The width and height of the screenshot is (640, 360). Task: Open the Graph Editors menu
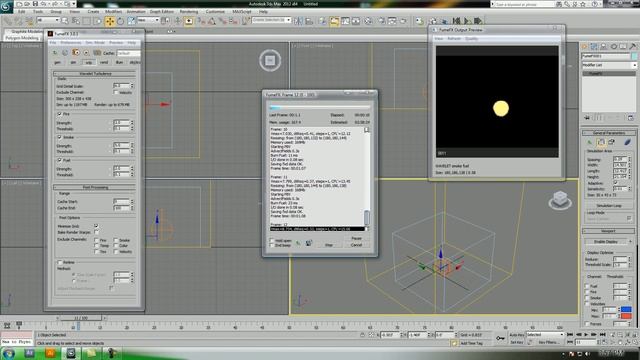(x=162, y=12)
